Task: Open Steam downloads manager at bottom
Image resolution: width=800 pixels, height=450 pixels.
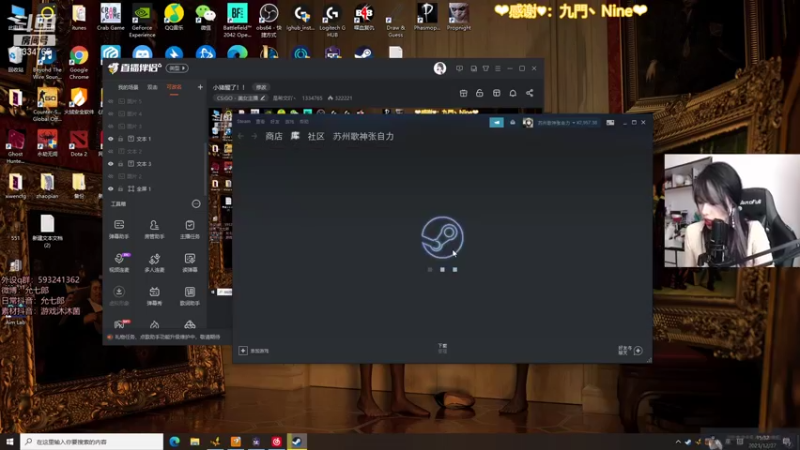Action: 442,348
